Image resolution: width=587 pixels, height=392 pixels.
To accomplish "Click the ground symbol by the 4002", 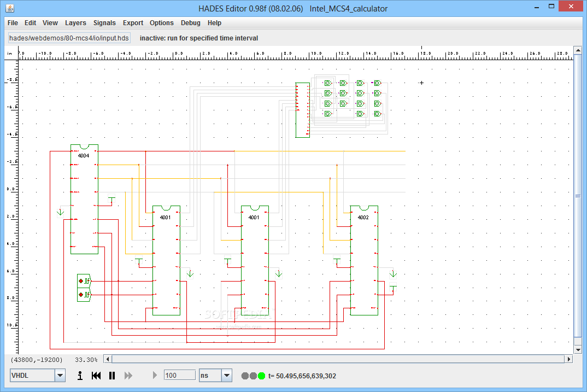I will click(x=393, y=274).
